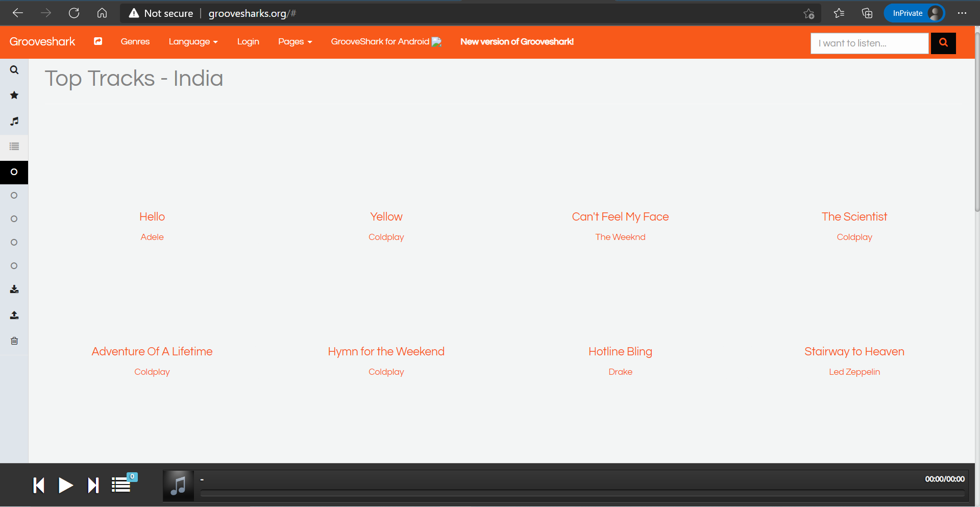Open Coldplay under The Scientist
The width and height of the screenshot is (980, 507).
854,237
